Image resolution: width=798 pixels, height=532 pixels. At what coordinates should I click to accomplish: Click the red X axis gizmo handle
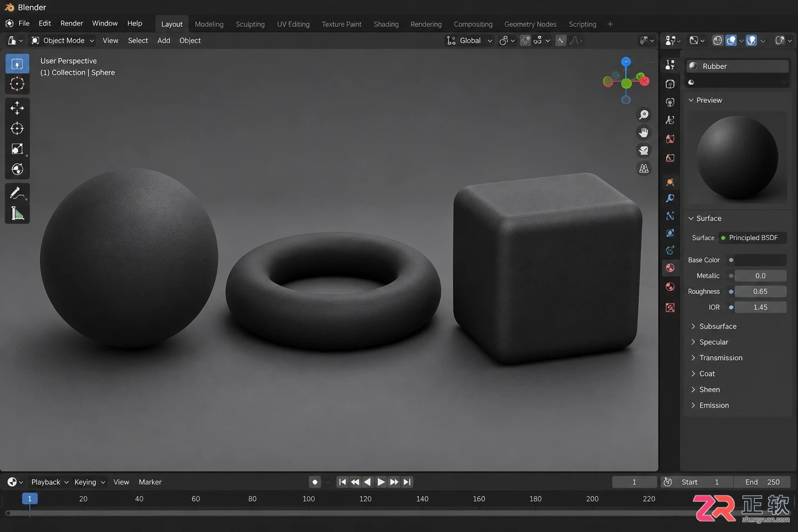click(644, 81)
